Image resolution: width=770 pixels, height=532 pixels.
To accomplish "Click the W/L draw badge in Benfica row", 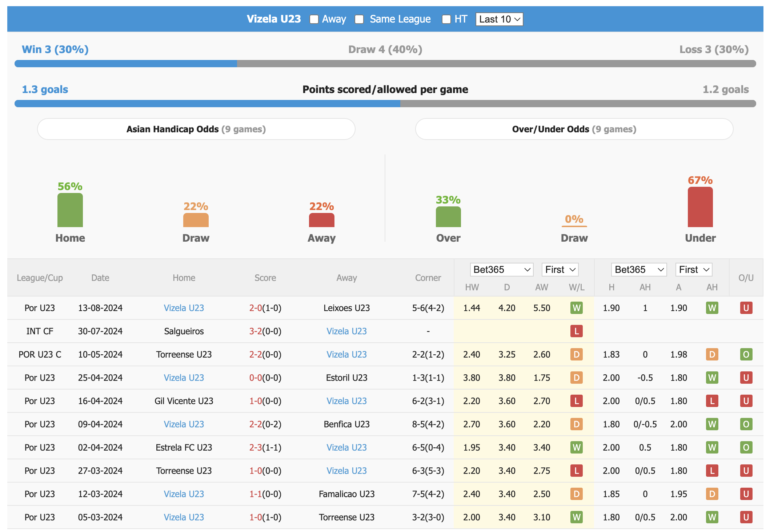I will tap(577, 424).
